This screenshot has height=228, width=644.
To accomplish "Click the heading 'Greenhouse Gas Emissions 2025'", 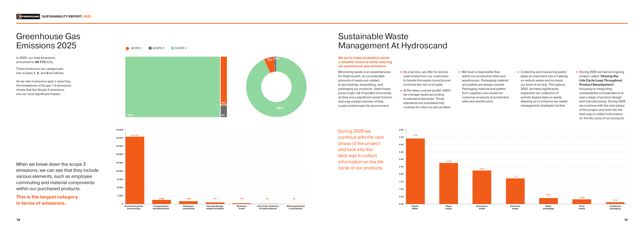I will coord(48,41).
